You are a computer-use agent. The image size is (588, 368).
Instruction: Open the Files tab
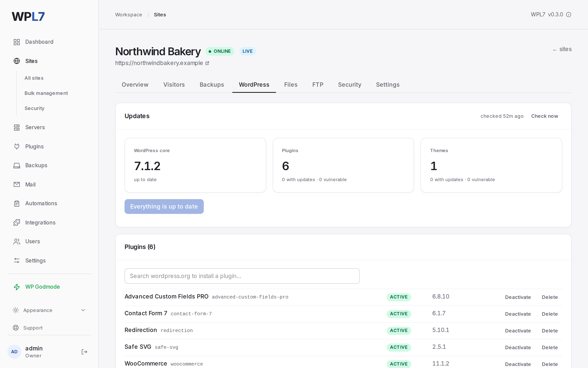291,85
